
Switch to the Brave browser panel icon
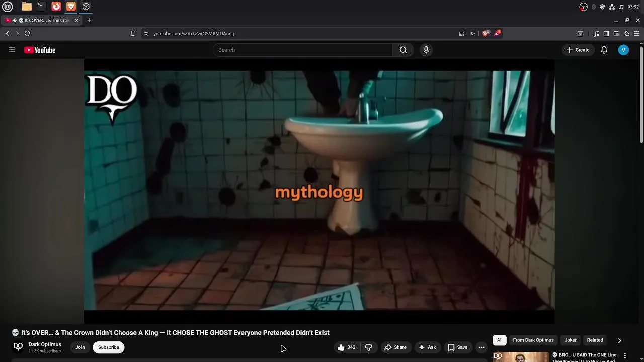point(71,7)
